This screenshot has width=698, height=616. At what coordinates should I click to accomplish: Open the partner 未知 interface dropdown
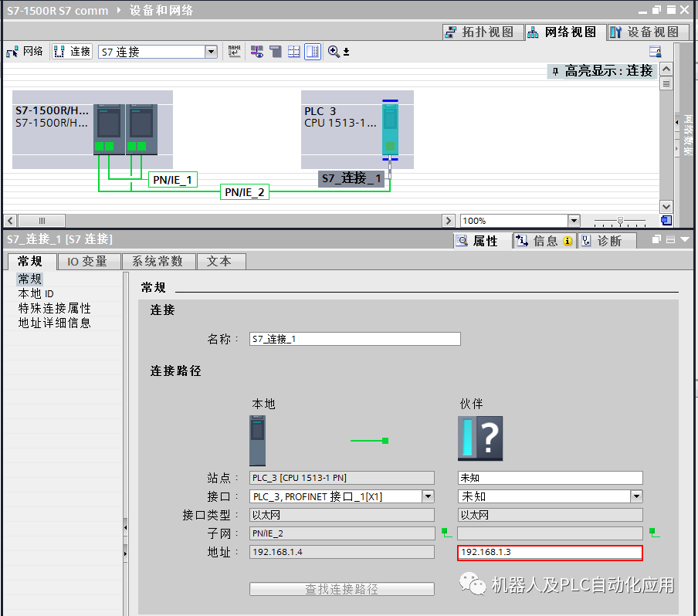(636, 496)
